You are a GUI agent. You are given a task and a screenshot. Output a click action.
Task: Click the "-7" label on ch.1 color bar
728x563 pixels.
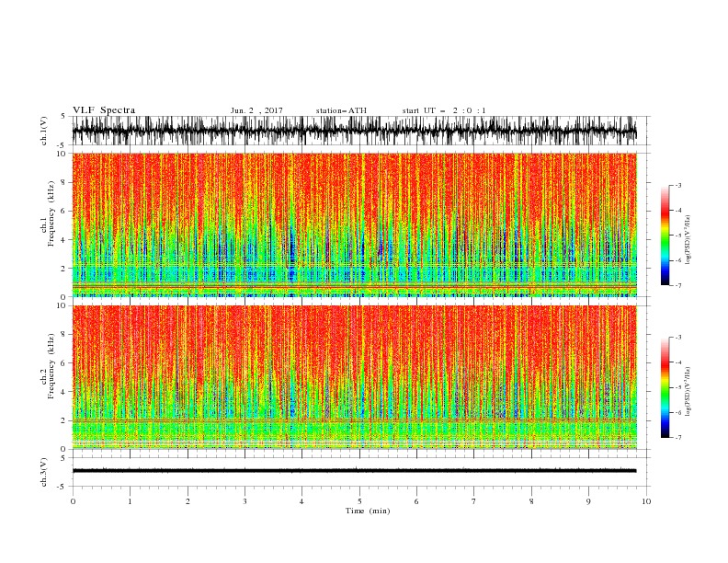pyautogui.click(x=677, y=285)
